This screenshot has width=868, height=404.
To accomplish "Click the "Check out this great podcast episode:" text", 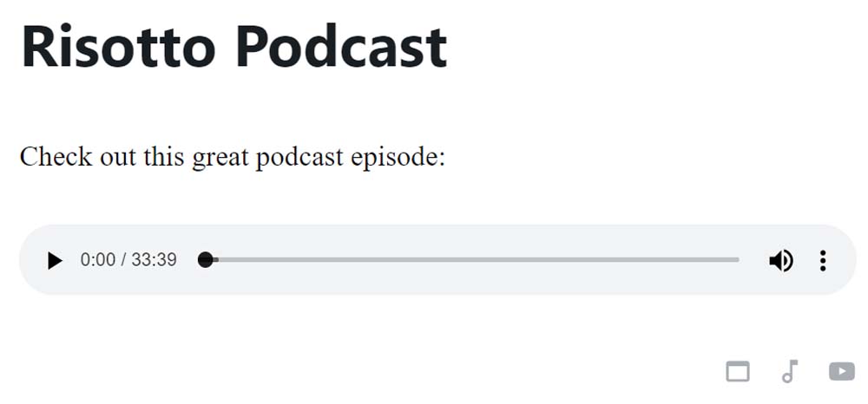I will (233, 157).
